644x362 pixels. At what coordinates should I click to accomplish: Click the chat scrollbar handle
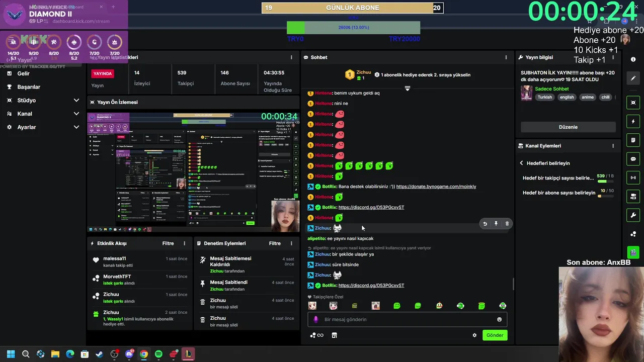click(x=513, y=284)
